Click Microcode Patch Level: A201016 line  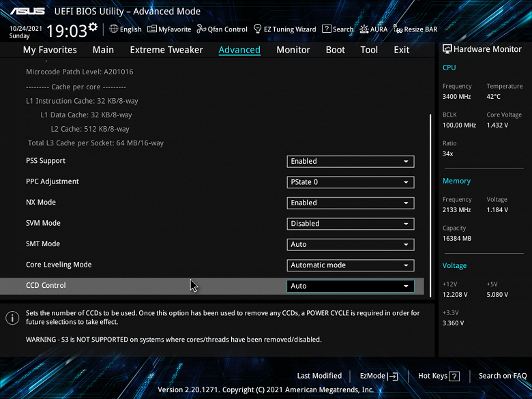(80, 72)
